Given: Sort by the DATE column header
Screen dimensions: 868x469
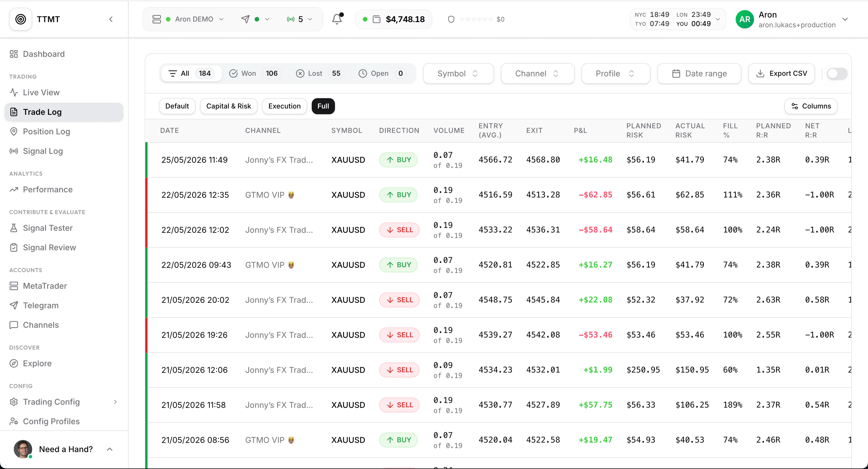Looking at the screenshot, I should point(169,130).
